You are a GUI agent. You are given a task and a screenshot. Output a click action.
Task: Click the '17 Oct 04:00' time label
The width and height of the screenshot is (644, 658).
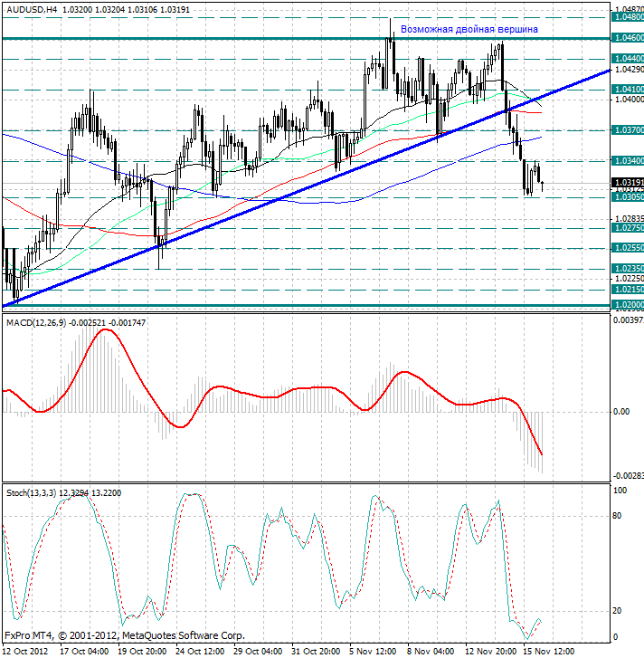[x=84, y=652]
